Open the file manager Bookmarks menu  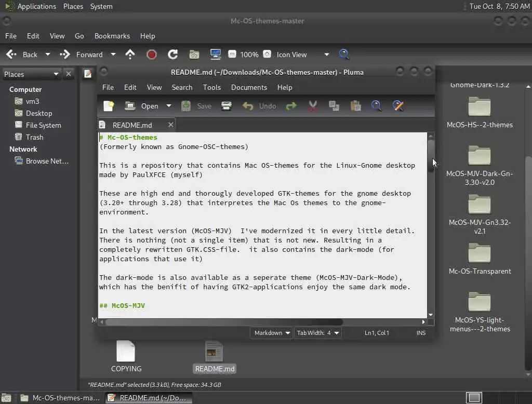coord(112,36)
